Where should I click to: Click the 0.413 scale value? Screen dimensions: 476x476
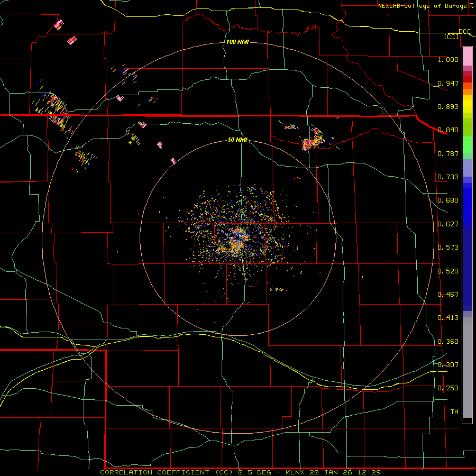448,318
